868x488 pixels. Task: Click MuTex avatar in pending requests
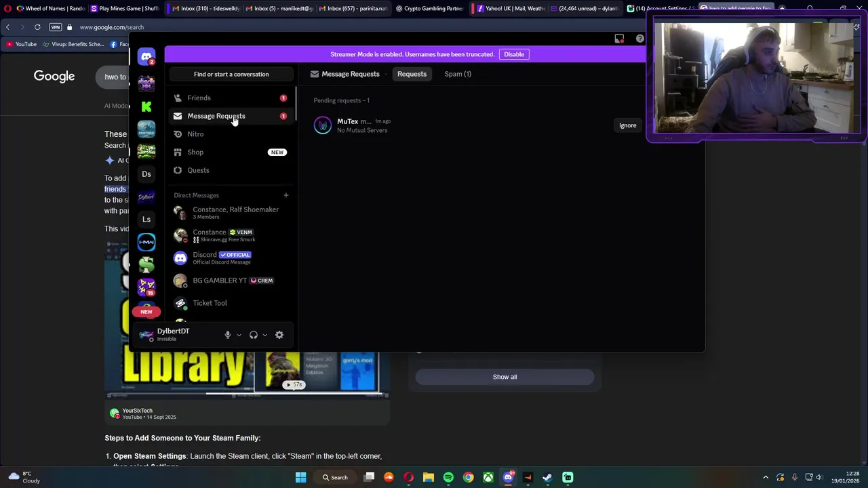click(323, 125)
